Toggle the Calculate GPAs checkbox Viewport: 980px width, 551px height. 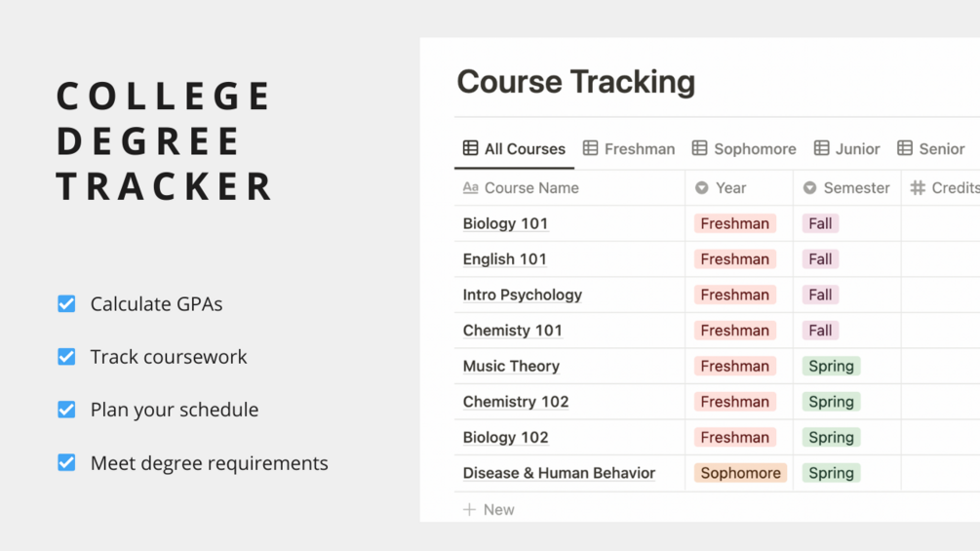pos(66,304)
